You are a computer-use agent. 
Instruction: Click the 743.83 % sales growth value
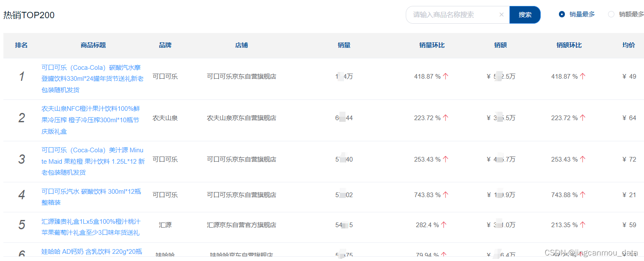pos(427,195)
